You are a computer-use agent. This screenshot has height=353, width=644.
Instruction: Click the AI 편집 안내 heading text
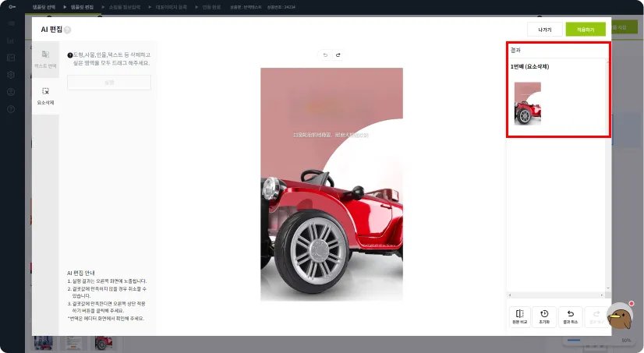tap(81, 273)
